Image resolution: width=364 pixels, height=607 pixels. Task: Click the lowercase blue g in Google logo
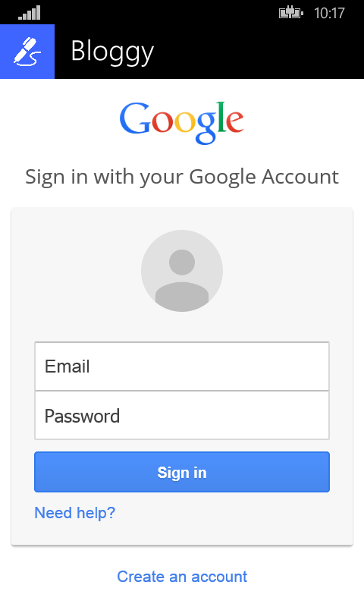coord(206,127)
